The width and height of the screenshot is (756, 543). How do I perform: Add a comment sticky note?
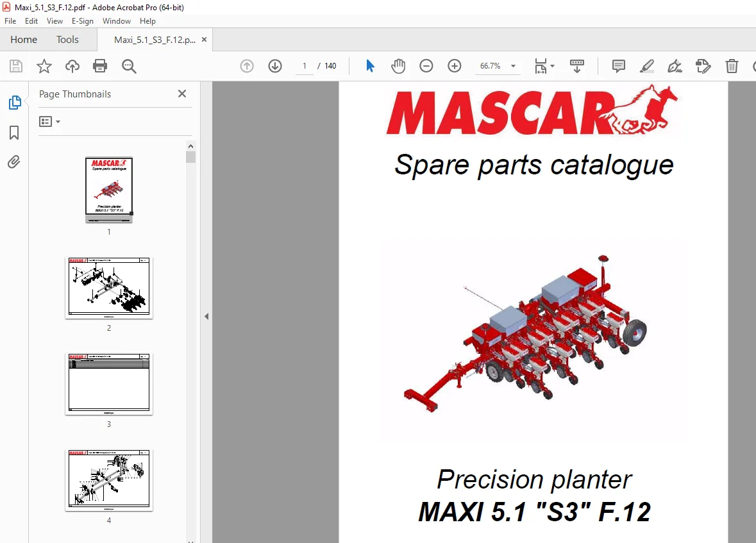pos(619,66)
